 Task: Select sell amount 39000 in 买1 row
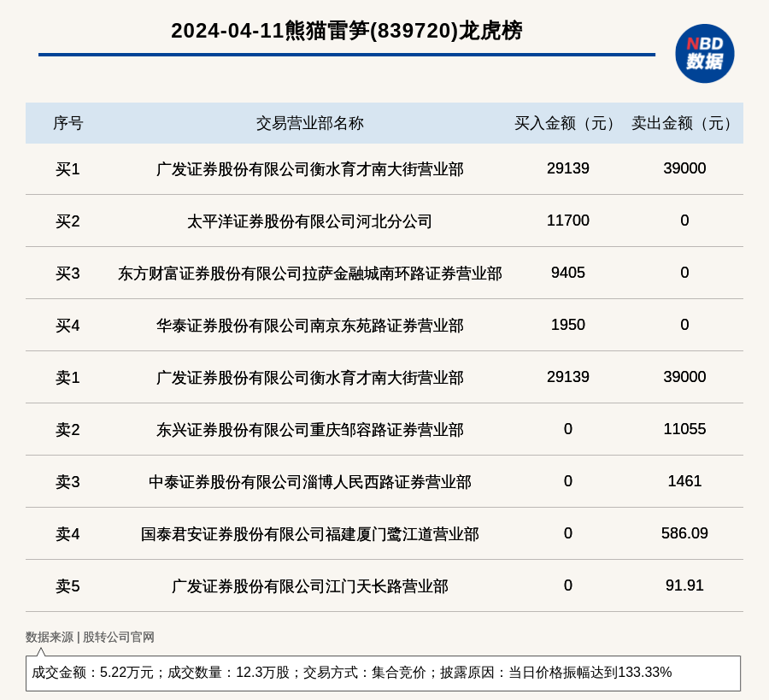point(684,168)
